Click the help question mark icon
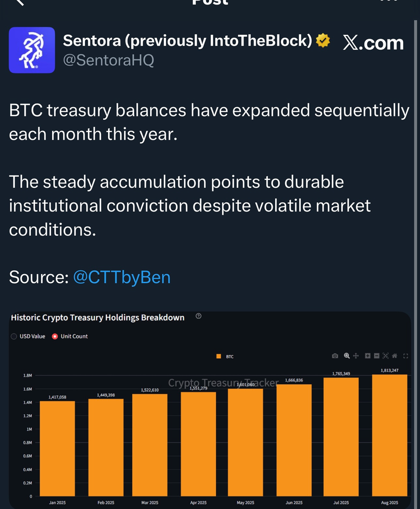 tap(199, 316)
